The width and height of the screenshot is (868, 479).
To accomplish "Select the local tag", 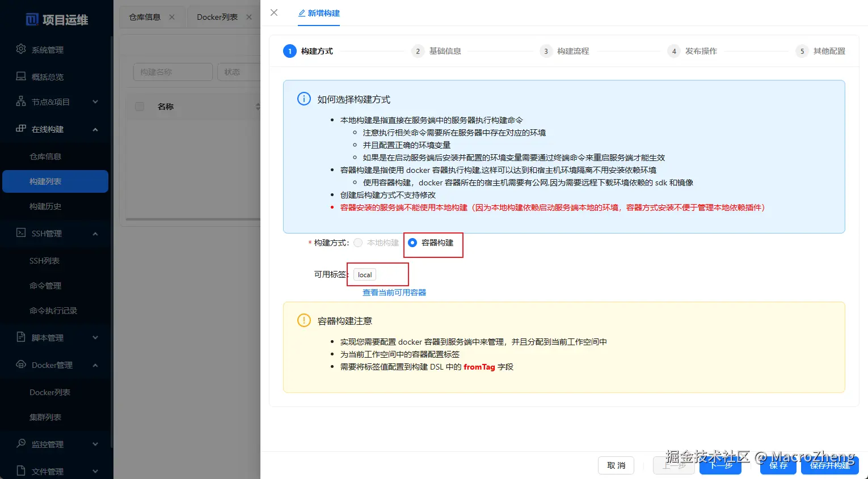I will (365, 275).
